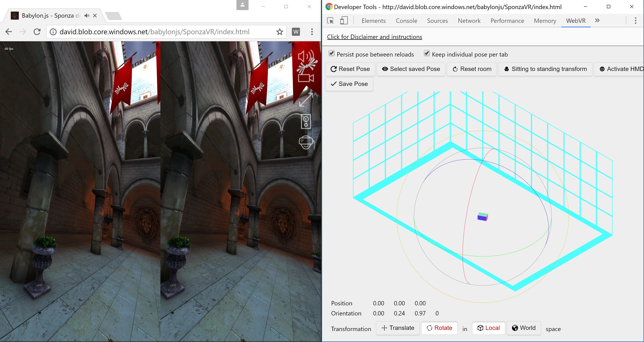Mute the Babylon.js tab audio icon
644x342 pixels.
click(87, 16)
